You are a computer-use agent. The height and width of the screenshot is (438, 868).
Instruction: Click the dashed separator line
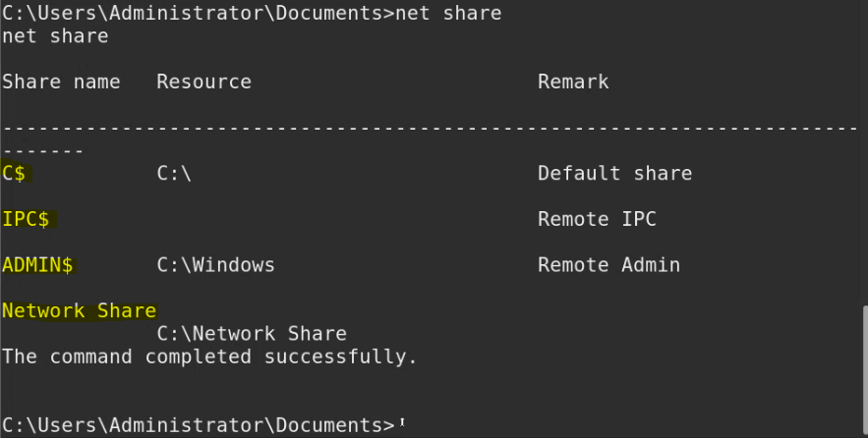(x=433, y=129)
